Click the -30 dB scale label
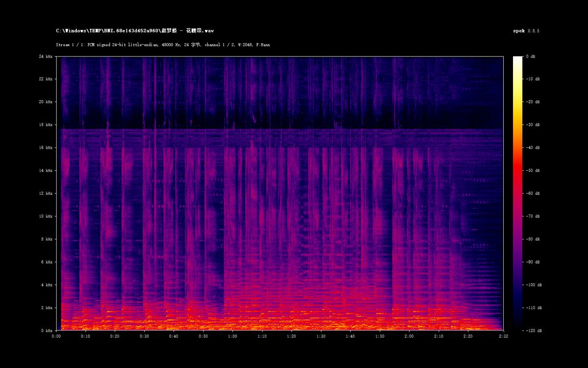Image resolution: width=588 pixels, height=368 pixels. click(x=530, y=125)
